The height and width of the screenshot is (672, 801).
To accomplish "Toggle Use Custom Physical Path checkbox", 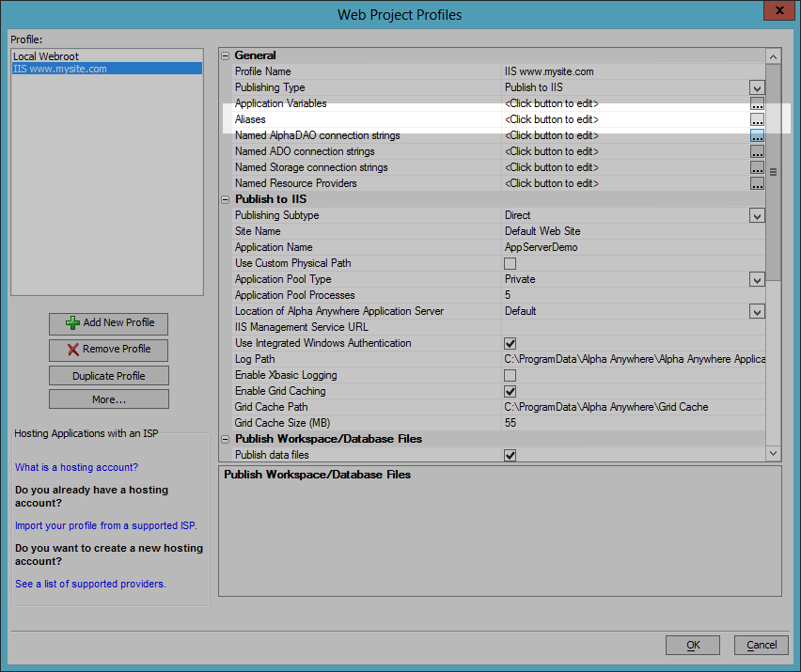I will tap(510, 263).
